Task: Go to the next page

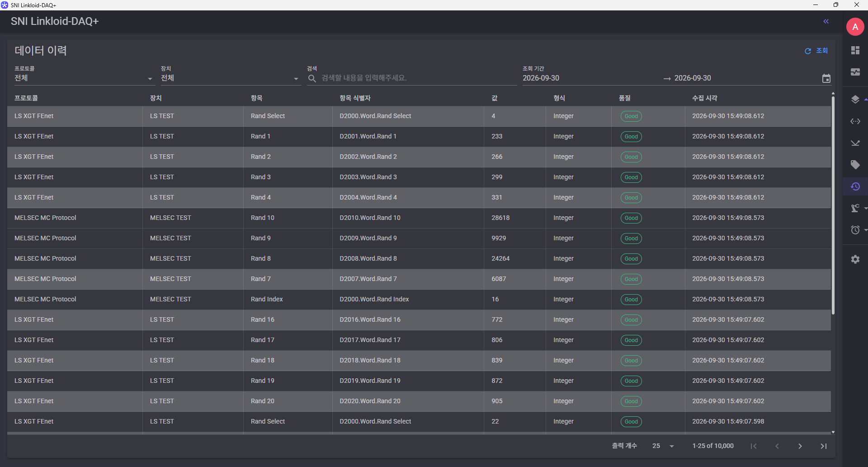Action: (x=800, y=446)
